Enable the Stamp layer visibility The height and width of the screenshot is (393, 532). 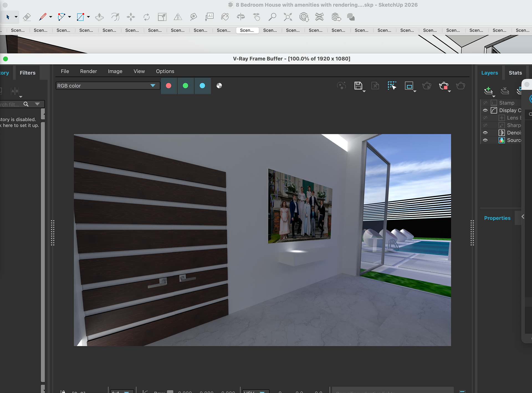(485, 103)
